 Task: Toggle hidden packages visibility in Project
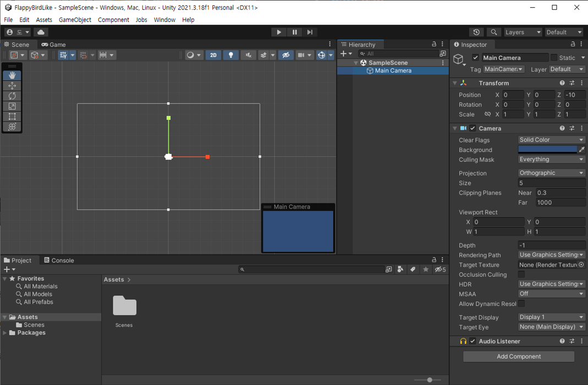(x=440, y=269)
